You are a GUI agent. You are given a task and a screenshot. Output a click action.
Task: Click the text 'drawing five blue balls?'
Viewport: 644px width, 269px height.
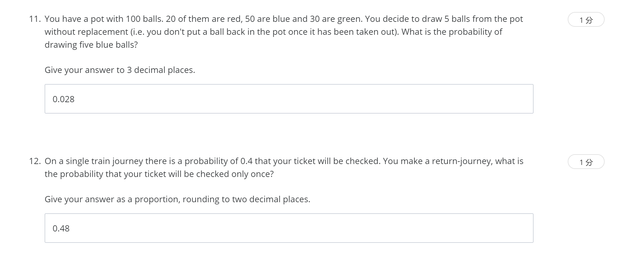(91, 45)
